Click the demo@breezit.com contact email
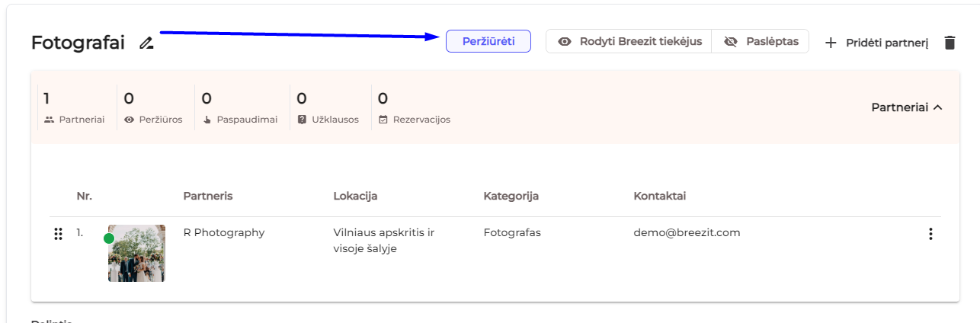The image size is (980, 323). (687, 232)
